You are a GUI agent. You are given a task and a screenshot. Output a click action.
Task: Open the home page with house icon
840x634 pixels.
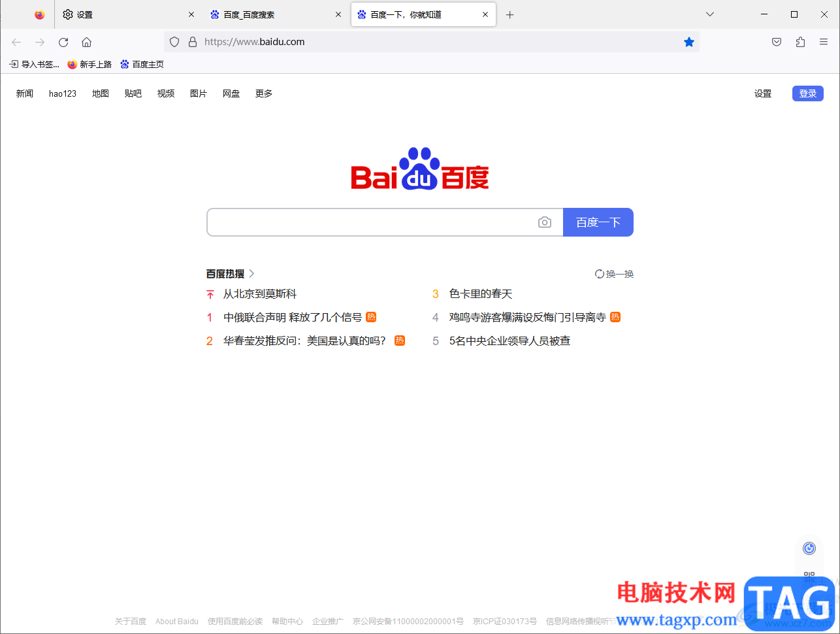(x=86, y=42)
